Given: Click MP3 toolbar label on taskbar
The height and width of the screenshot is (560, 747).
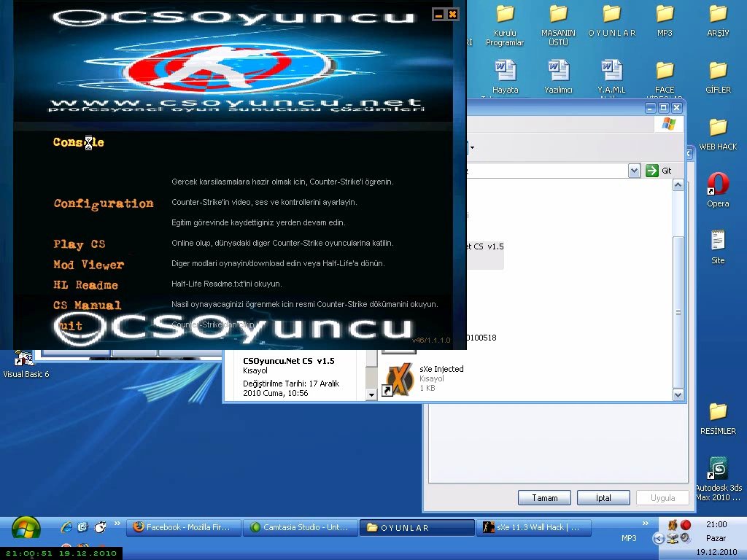Looking at the screenshot, I should click(629, 538).
